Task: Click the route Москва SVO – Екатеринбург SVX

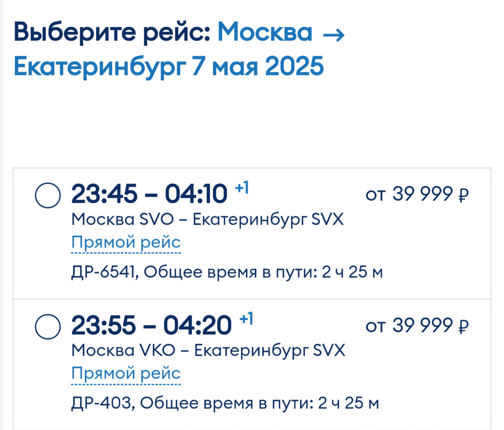Action: [x=207, y=219]
